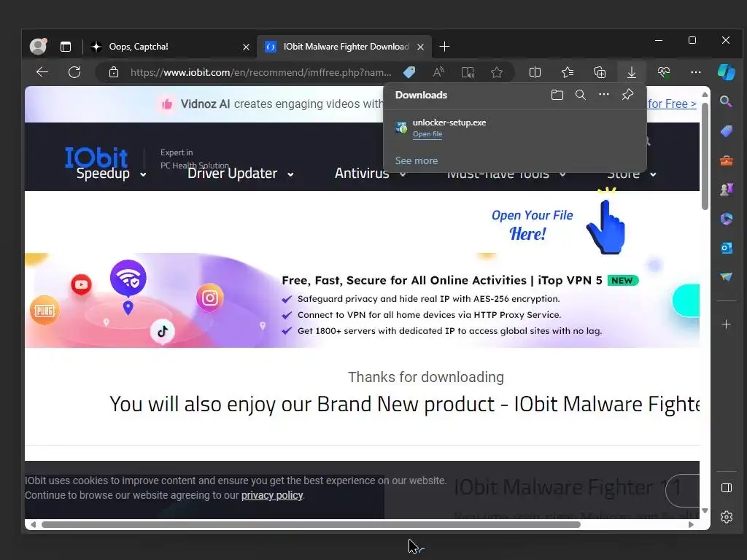Close the Oops, Captcha! tab
This screenshot has height=560, width=747.
[x=246, y=47]
